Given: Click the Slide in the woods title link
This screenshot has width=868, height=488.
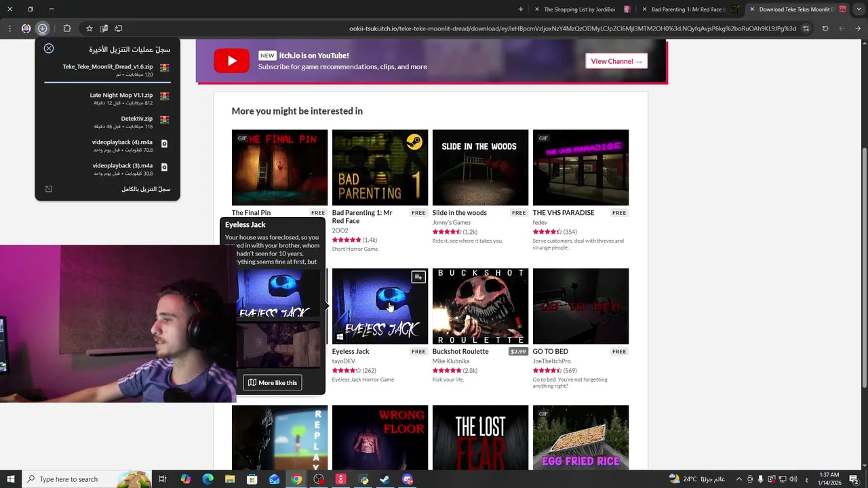Looking at the screenshot, I should [x=460, y=213].
